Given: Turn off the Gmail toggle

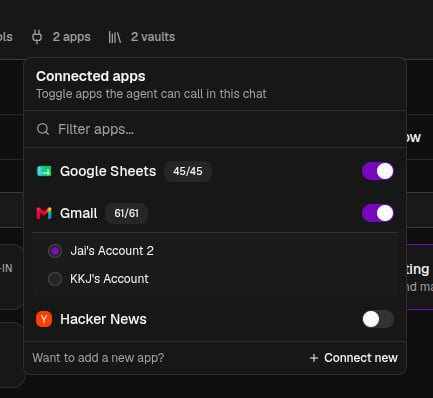Looking at the screenshot, I should click(x=378, y=213).
